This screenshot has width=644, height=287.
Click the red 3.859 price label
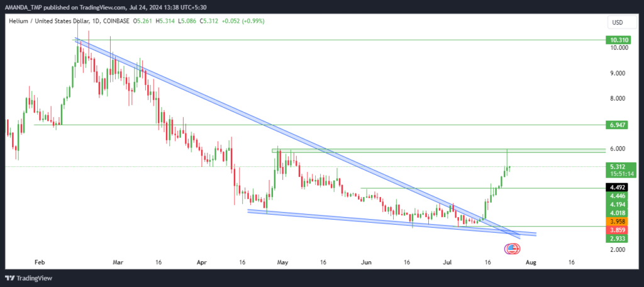[618, 230]
